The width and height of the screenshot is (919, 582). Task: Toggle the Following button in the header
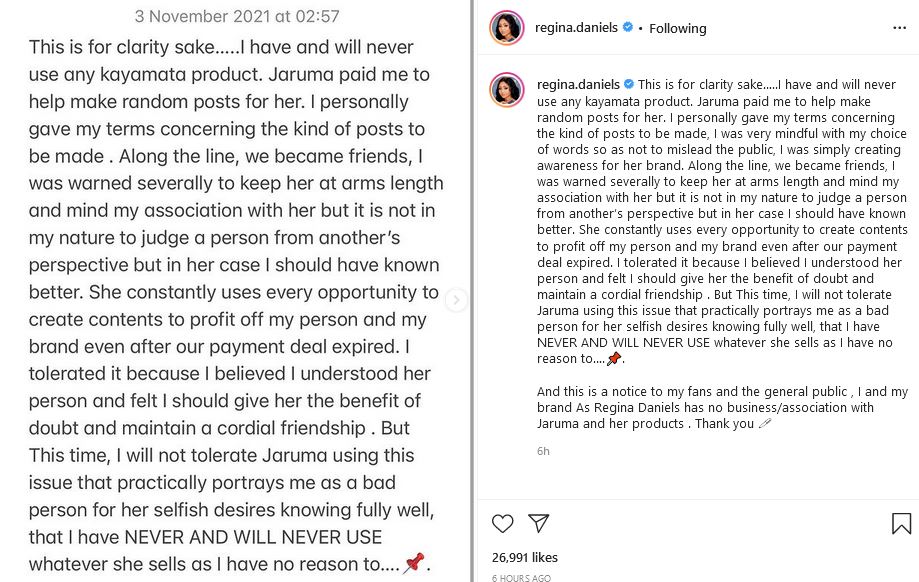(x=677, y=28)
